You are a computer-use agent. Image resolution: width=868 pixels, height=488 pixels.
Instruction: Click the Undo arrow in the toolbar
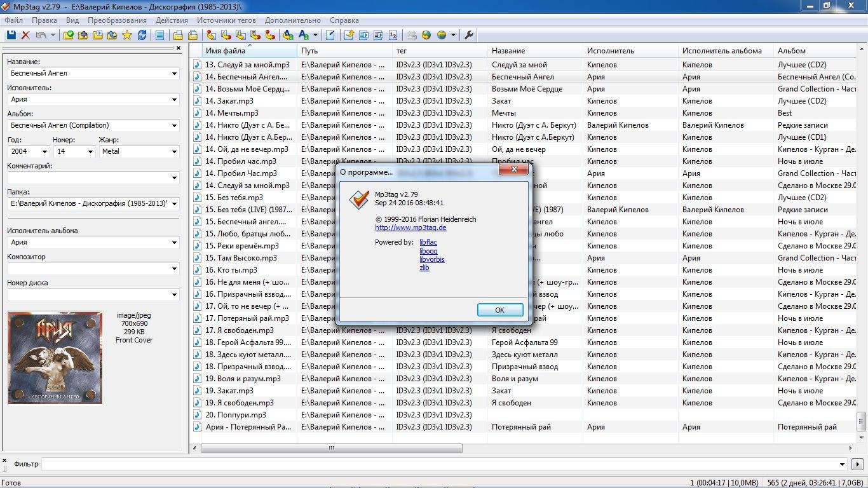click(x=41, y=36)
